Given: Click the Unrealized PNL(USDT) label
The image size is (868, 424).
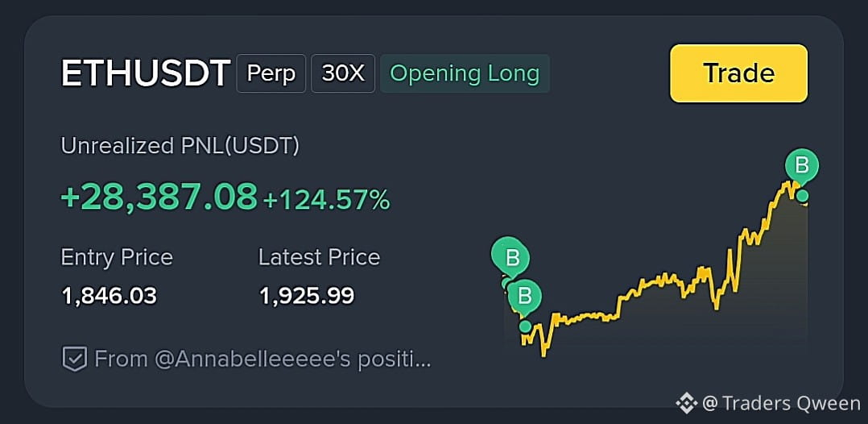Looking at the screenshot, I should pos(180,146).
